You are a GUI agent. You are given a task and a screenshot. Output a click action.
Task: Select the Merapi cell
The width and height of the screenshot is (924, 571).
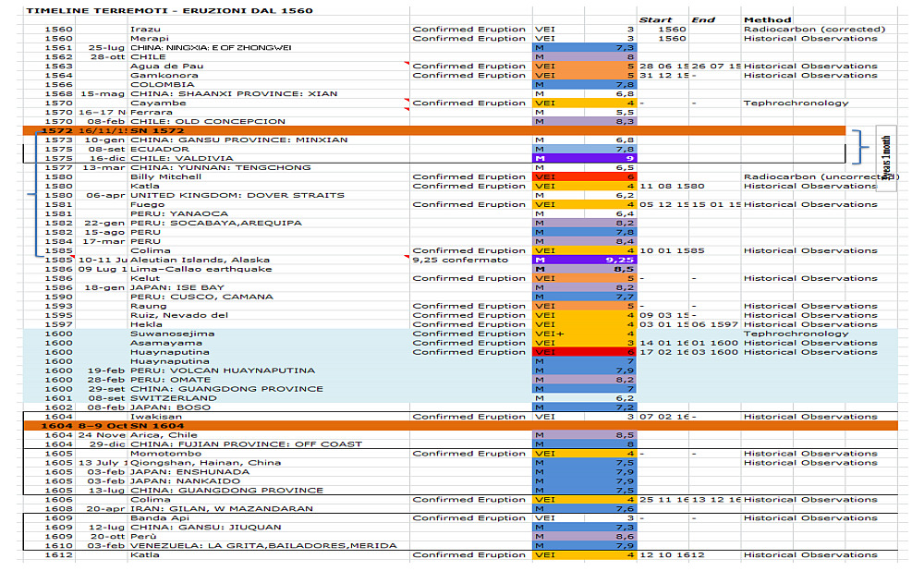click(149, 38)
